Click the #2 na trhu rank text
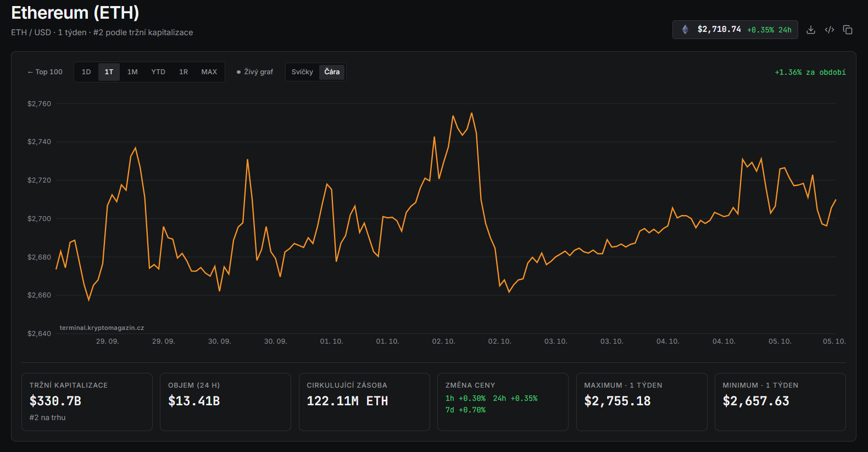Screen dimensions: 868x452 [47, 418]
